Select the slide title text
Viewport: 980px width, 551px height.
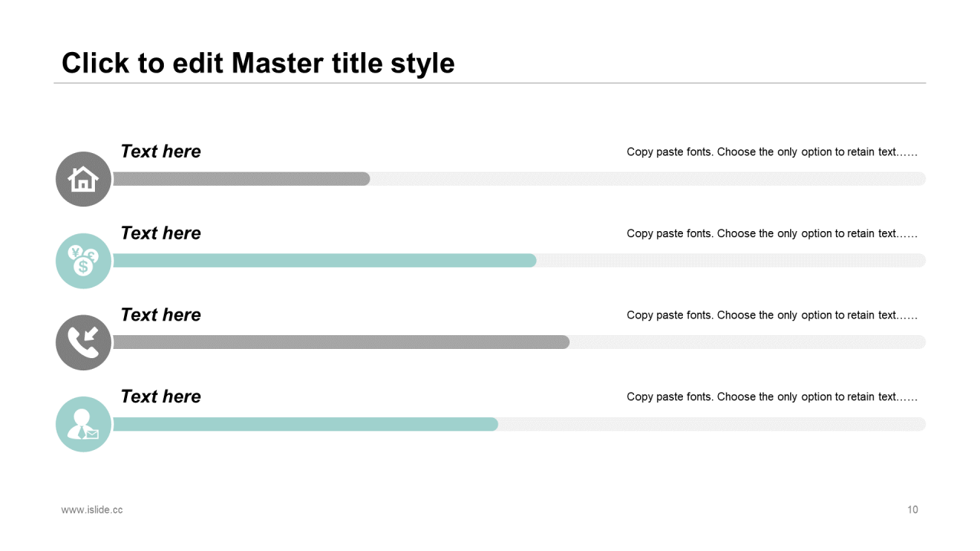point(258,63)
